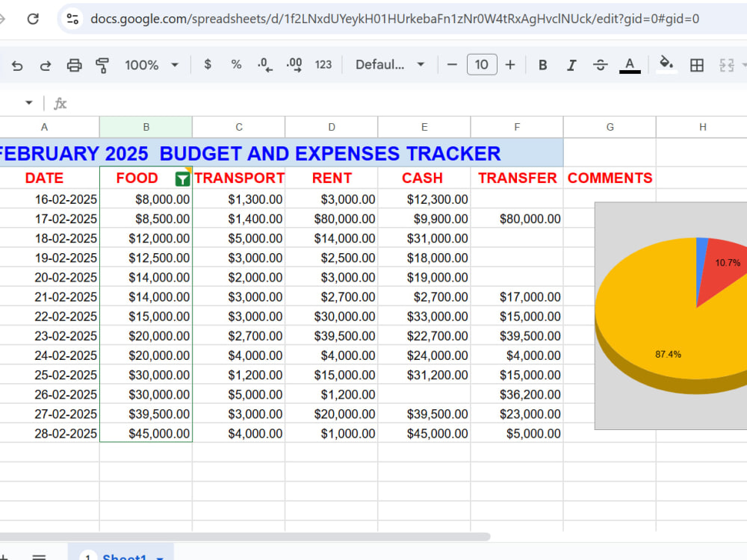Viewport: 747px width, 560px height.
Task: Select transfer cell $17,000.00
Action: pyautogui.click(x=517, y=296)
